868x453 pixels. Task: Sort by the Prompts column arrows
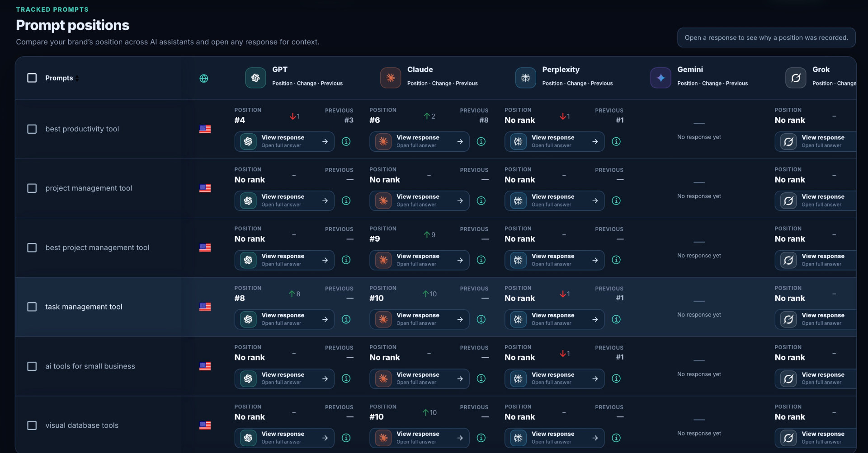(77, 78)
